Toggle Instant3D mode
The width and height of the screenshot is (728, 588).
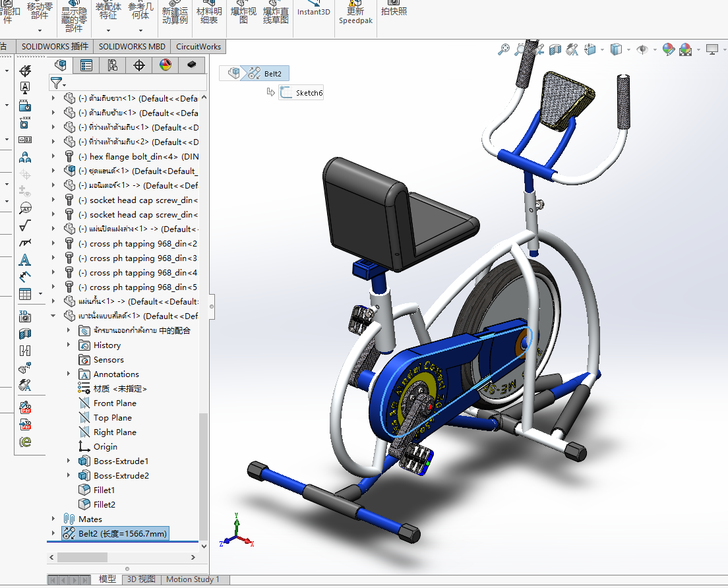point(313,11)
